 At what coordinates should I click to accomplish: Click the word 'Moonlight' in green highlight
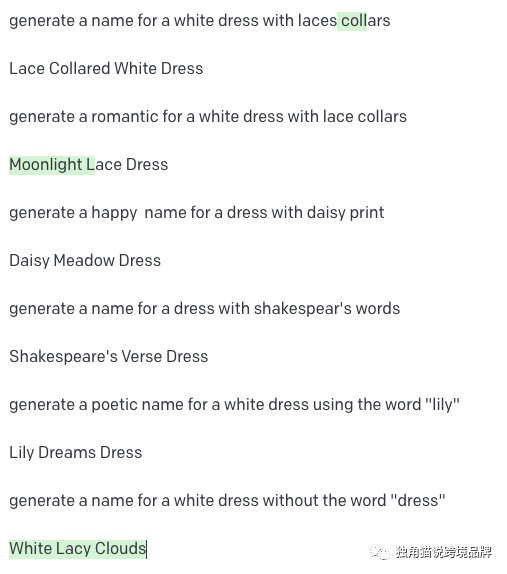point(46,165)
